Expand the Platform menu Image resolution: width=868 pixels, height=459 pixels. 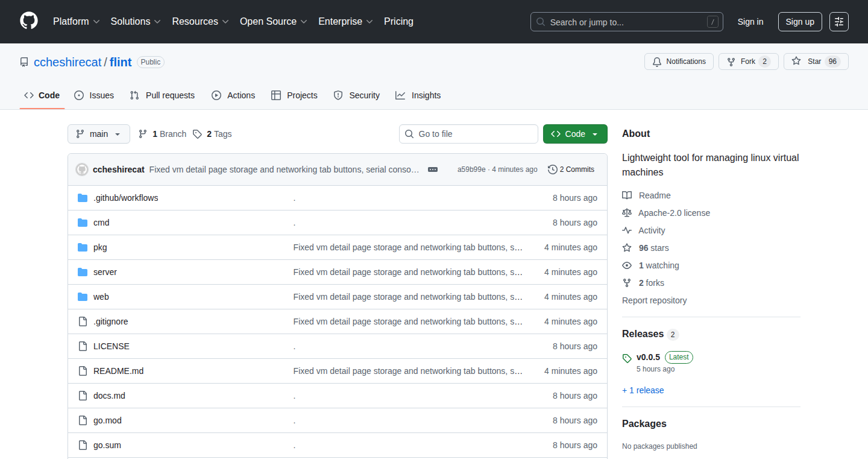coord(75,22)
